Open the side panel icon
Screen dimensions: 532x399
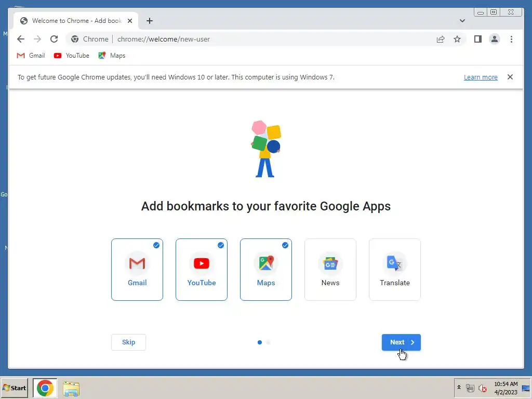[x=478, y=39]
